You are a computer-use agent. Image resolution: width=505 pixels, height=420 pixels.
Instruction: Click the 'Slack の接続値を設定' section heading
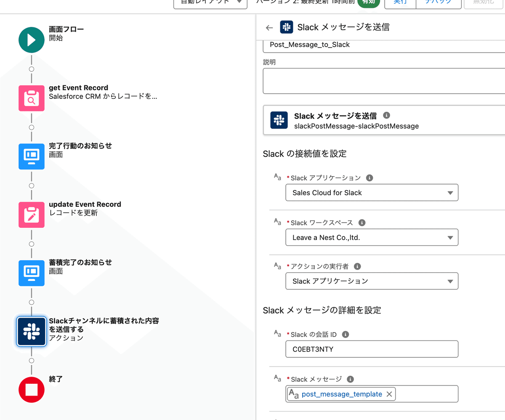tap(305, 154)
